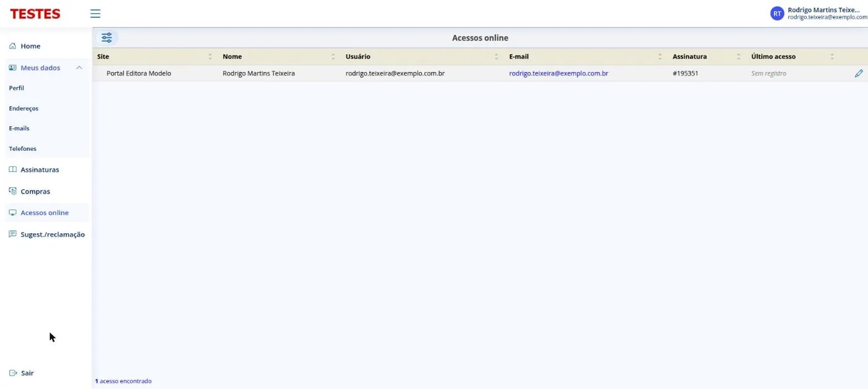868x389 pixels.
Task: Open the Rodrigo Martins Teixe... account name
Action: [823, 10]
